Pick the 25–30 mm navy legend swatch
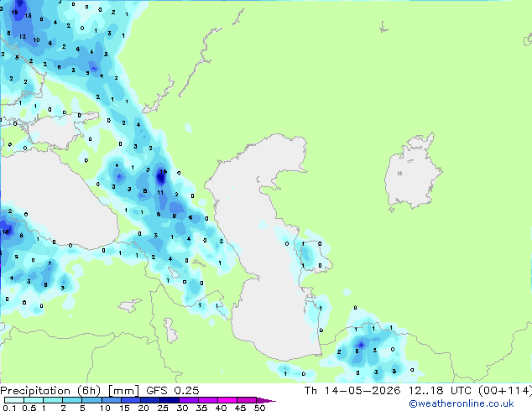 pyautogui.click(x=169, y=400)
